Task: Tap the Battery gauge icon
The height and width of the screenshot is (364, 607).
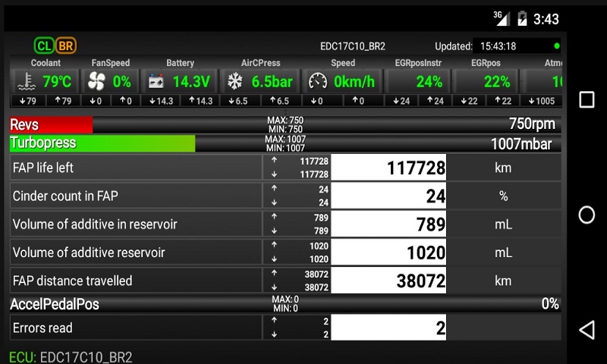Action: pyautogui.click(x=156, y=82)
